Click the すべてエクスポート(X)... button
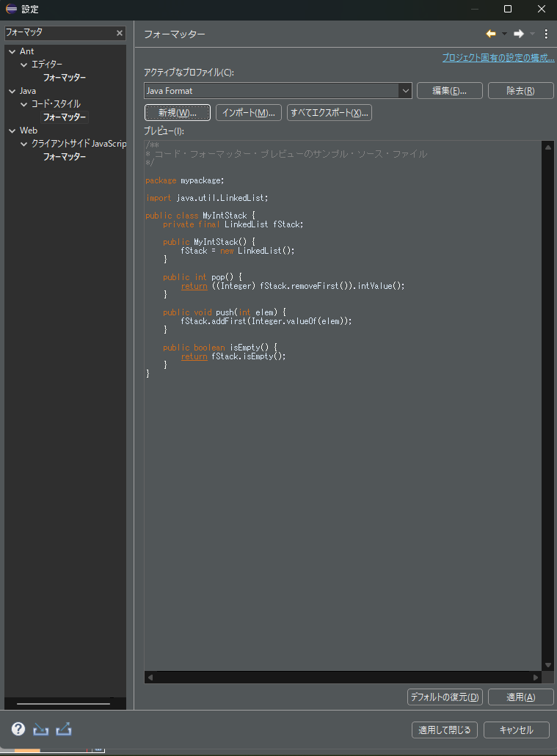 click(x=330, y=112)
